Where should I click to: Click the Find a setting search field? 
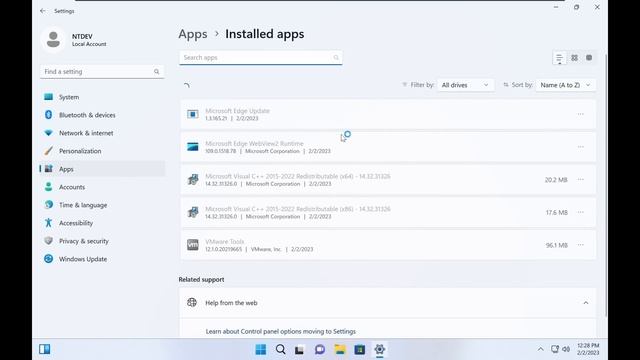pyautogui.click(x=102, y=71)
